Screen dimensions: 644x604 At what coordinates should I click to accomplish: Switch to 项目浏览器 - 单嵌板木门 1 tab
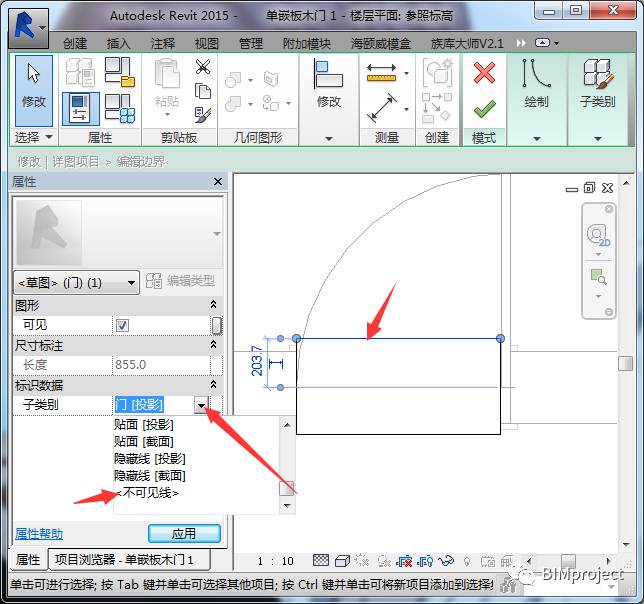[x=129, y=560]
